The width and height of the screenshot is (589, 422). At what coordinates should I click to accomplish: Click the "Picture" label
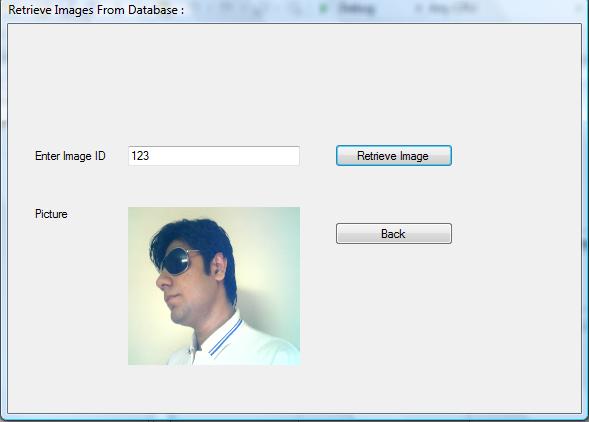point(51,214)
